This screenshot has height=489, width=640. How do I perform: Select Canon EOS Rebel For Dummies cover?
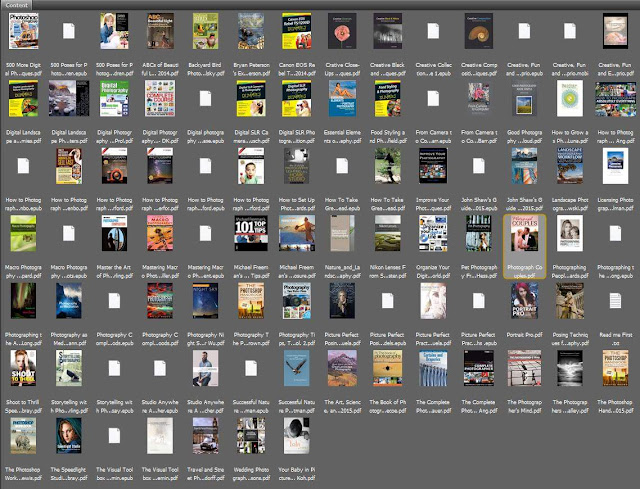(297, 31)
